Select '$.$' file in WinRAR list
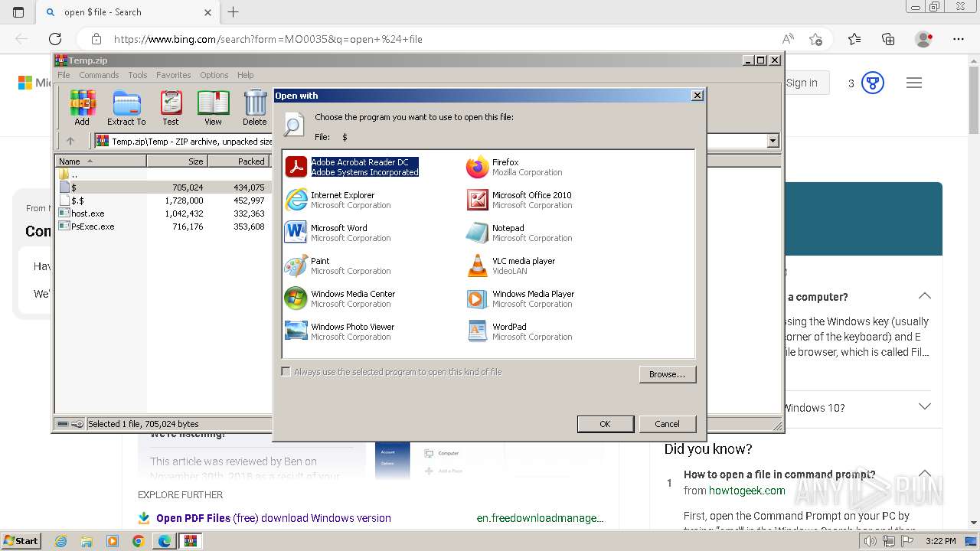 coord(162,201)
